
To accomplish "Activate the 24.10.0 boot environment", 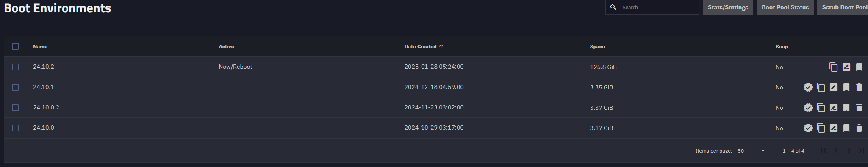I will click(x=808, y=128).
